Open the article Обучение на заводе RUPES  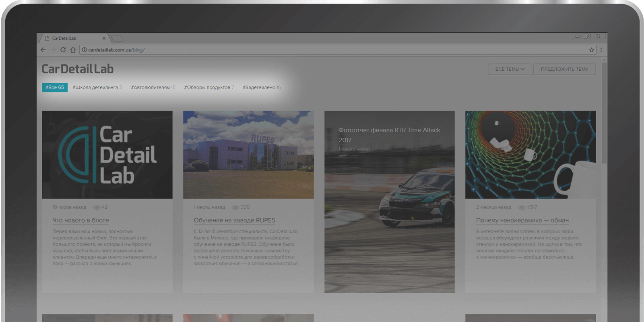[x=234, y=220]
